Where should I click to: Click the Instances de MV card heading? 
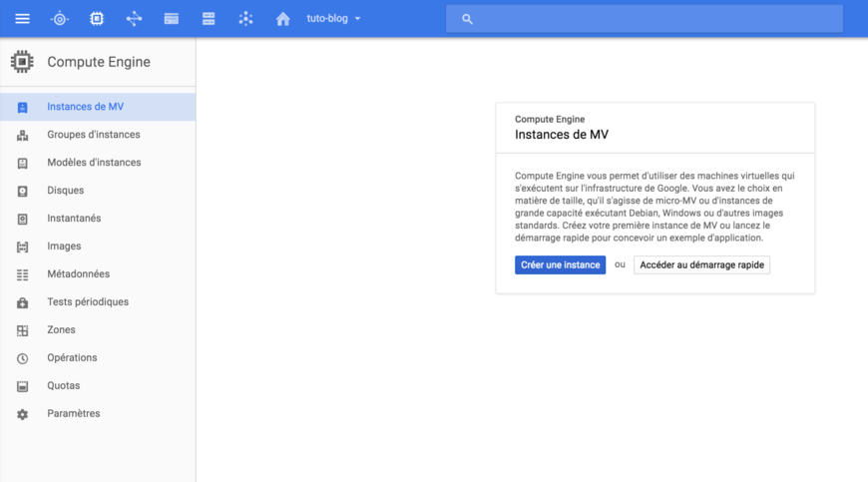(562, 135)
